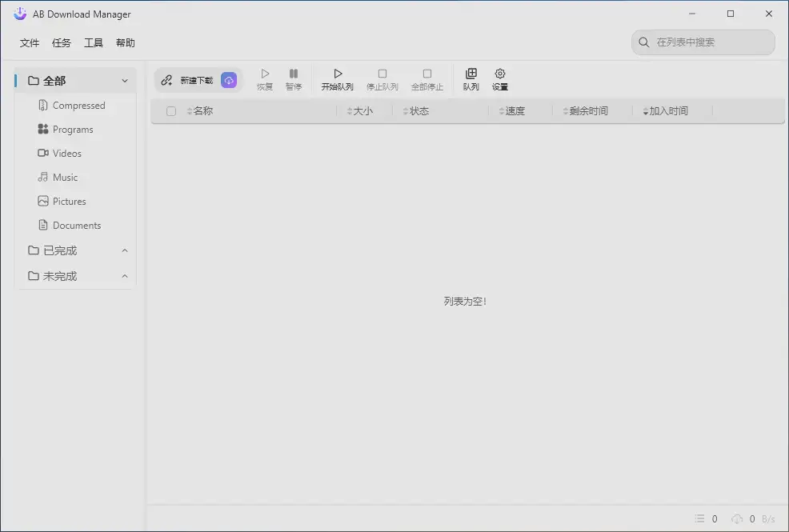The image size is (789, 532).
Task: Open the 队列 (queue) manager icon
Action: [471, 78]
